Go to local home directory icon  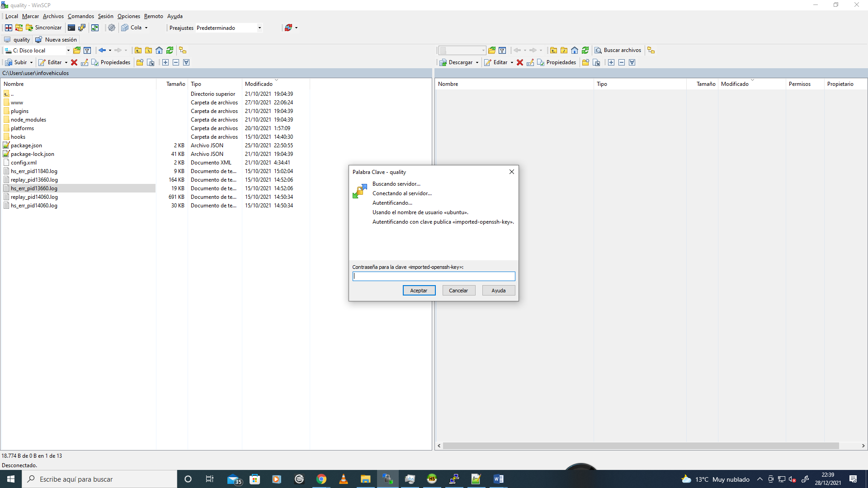tap(159, 51)
